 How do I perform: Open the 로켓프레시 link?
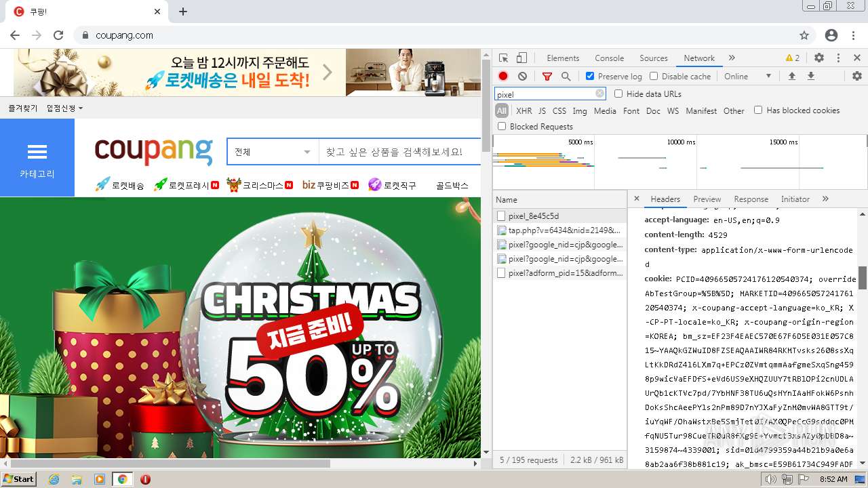point(186,184)
